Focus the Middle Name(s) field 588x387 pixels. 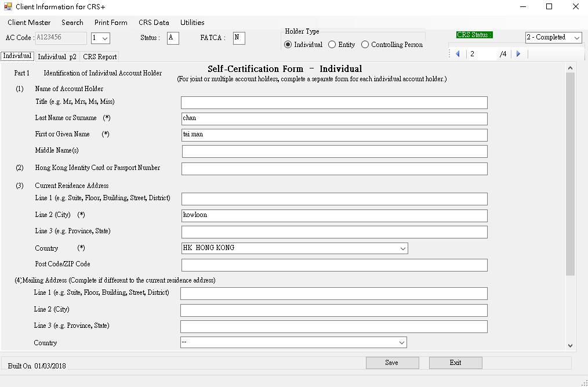tap(335, 151)
